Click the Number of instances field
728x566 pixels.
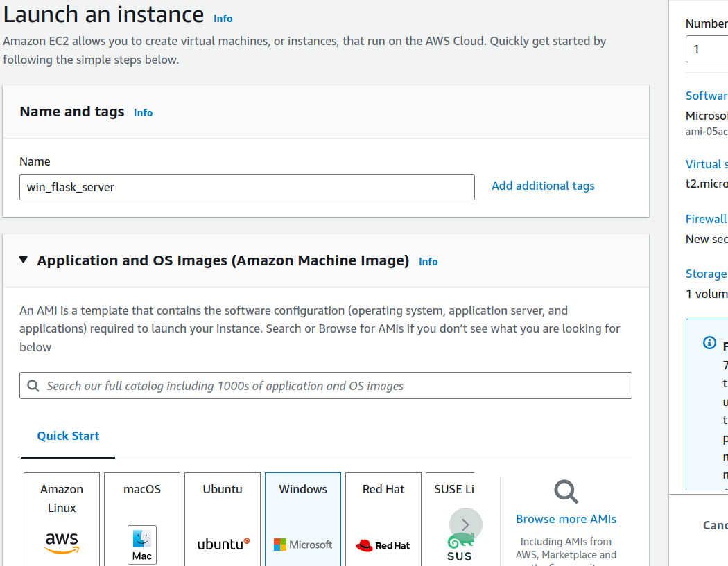[707, 49]
